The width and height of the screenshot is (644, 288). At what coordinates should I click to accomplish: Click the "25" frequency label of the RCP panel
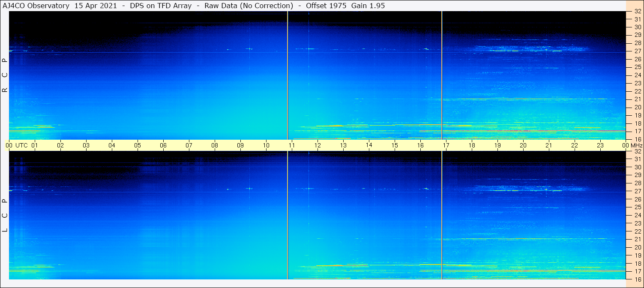[x=638, y=67]
